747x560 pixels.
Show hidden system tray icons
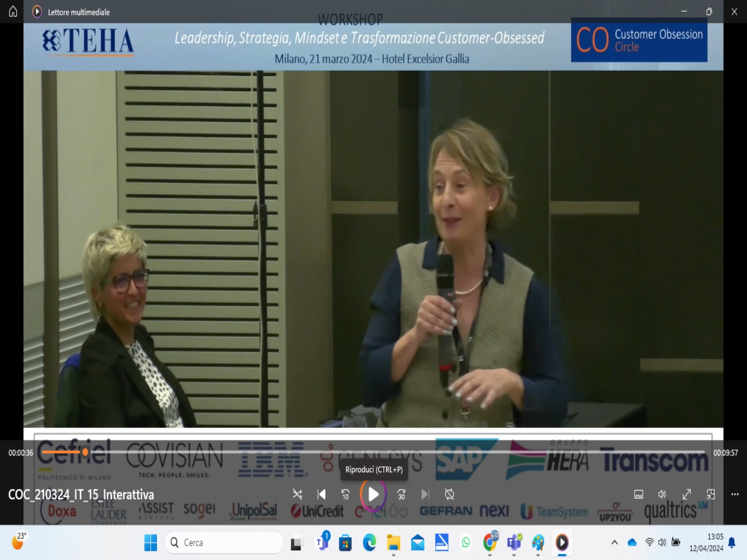614,542
